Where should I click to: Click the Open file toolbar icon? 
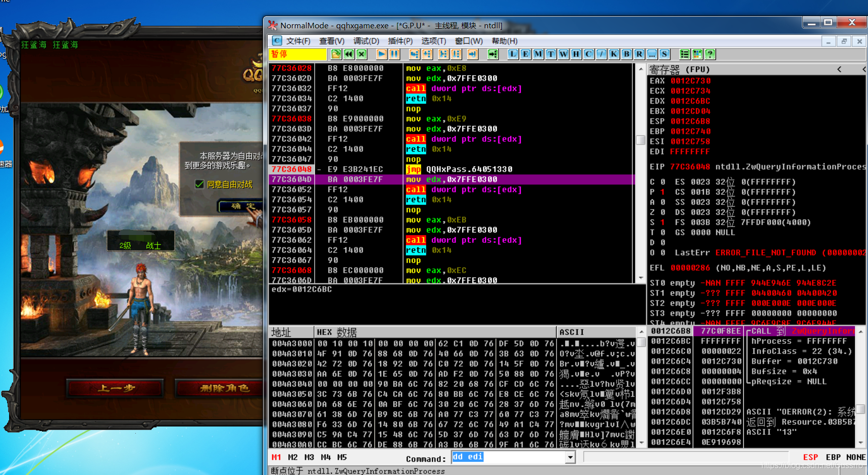coord(336,54)
